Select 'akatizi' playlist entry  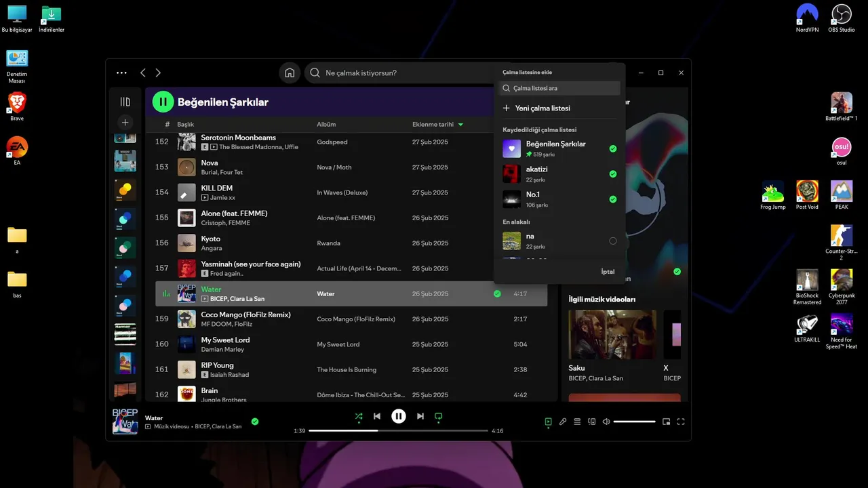(x=559, y=174)
